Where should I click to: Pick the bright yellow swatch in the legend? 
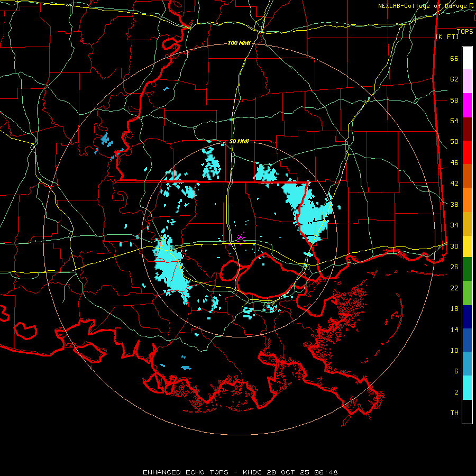(467, 246)
